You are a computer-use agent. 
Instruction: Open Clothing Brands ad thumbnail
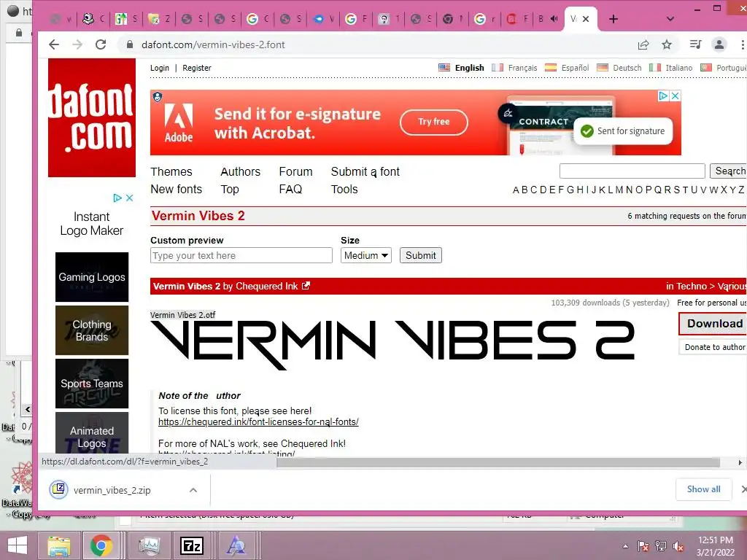92,330
